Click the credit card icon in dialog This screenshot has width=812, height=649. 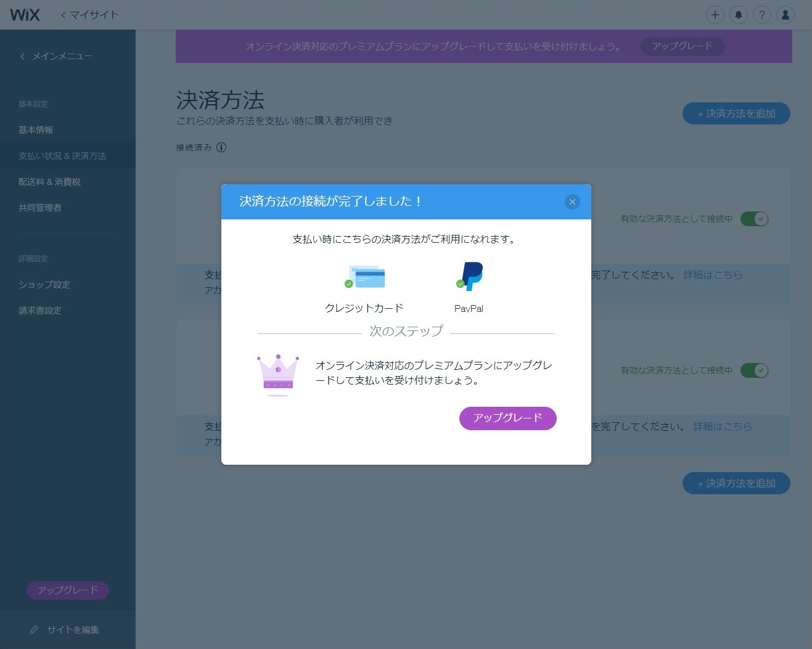tap(365, 277)
